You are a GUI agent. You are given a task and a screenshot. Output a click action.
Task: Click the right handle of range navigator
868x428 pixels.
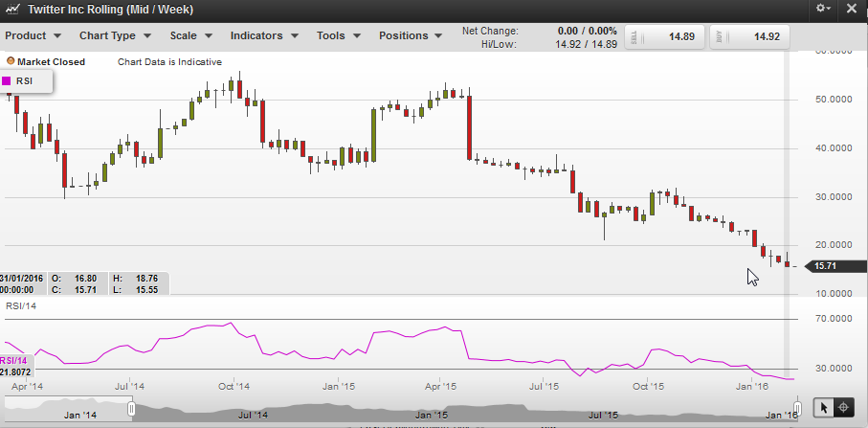pos(798,409)
